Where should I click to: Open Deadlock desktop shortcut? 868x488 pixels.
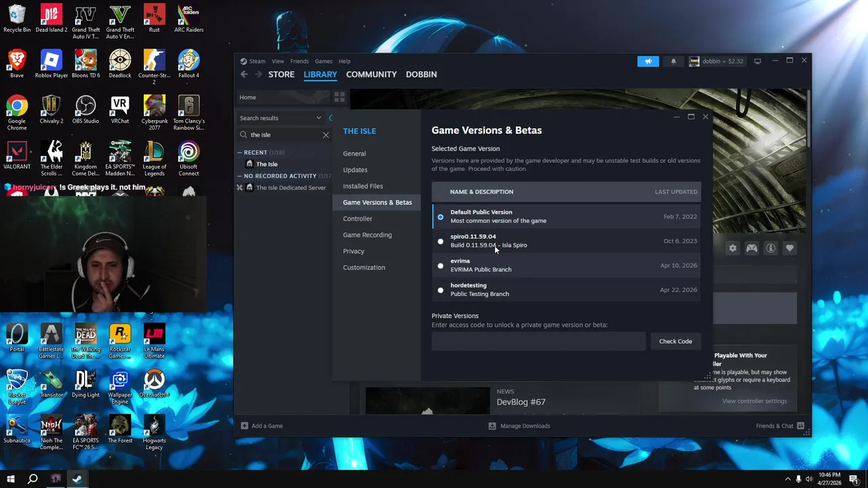pyautogui.click(x=120, y=64)
